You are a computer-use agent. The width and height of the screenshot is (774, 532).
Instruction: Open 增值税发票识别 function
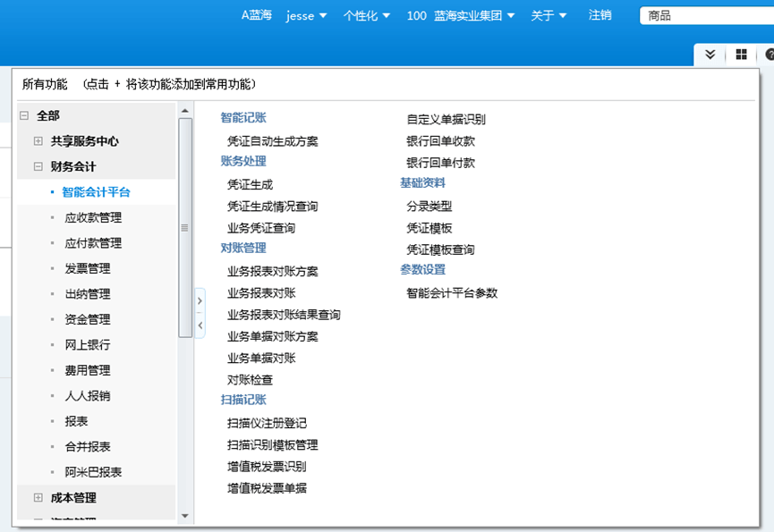click(x=267, y=467)
